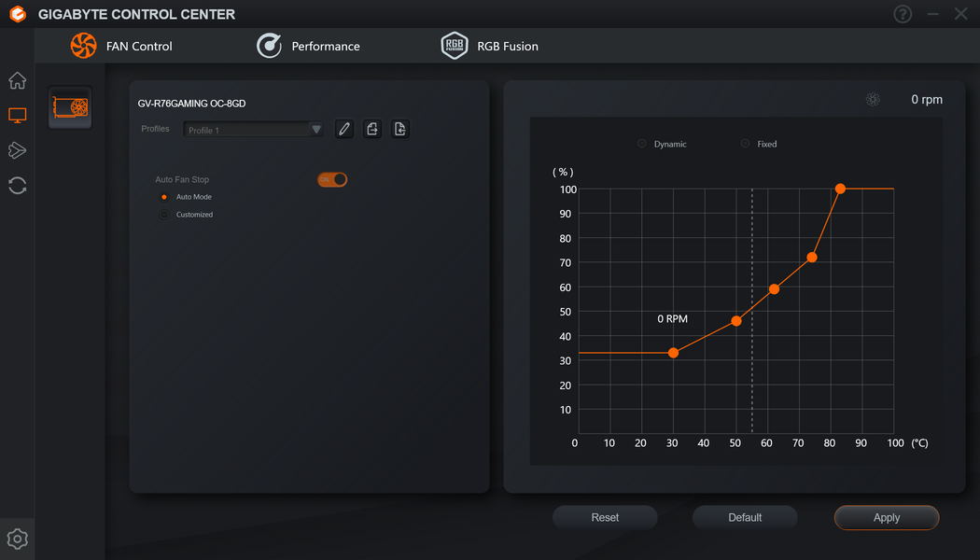
Task: Click the Default button
Action: 745,517
